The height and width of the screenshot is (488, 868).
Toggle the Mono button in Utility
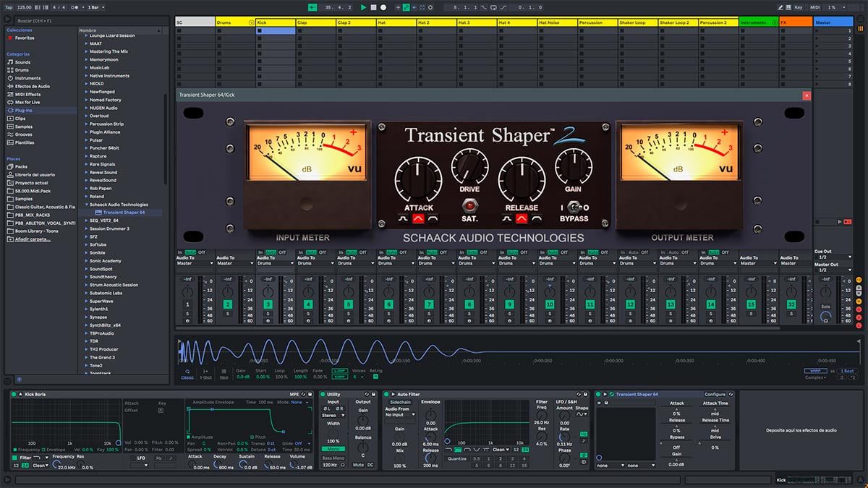tap(333, 449)
